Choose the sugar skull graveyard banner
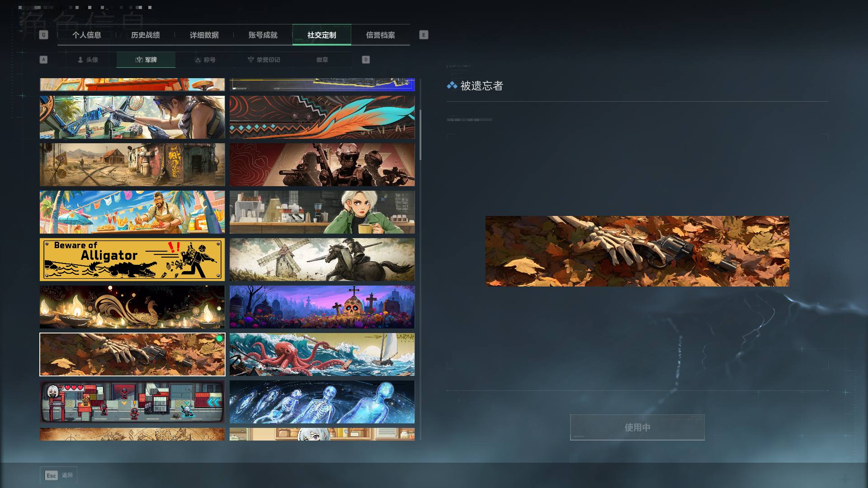This screenshot has width=868, height=488. (x=322, y=307)
